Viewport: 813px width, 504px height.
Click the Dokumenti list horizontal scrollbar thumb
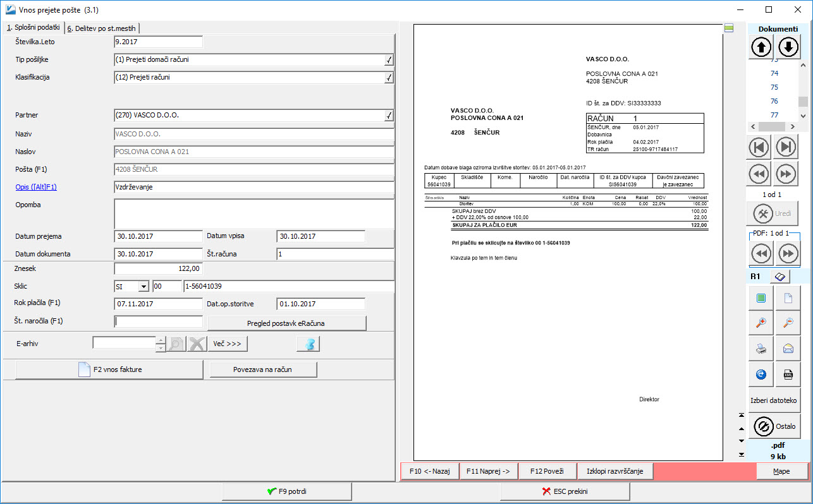click(773, 126)
